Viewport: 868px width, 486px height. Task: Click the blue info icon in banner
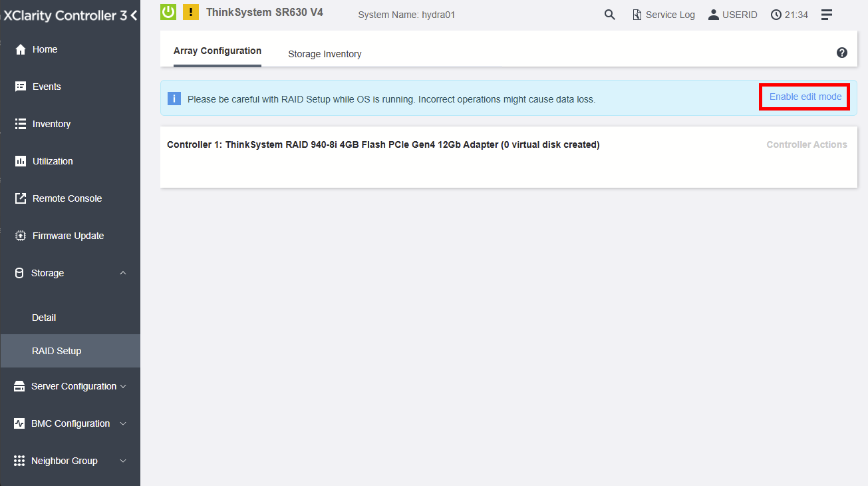(x=174, y=99)
